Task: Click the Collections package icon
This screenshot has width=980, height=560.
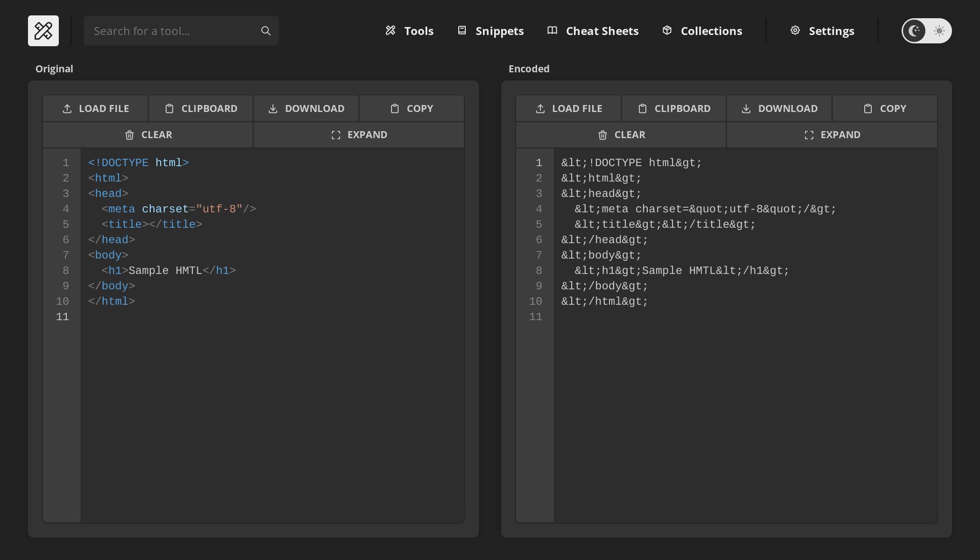Action: (666, 30)
